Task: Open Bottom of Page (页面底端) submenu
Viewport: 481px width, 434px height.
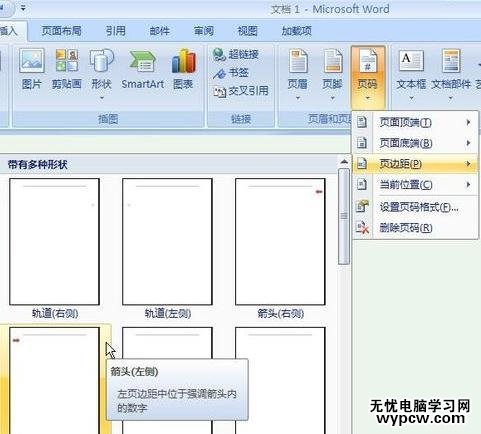Action: click(x=415, y=143)
